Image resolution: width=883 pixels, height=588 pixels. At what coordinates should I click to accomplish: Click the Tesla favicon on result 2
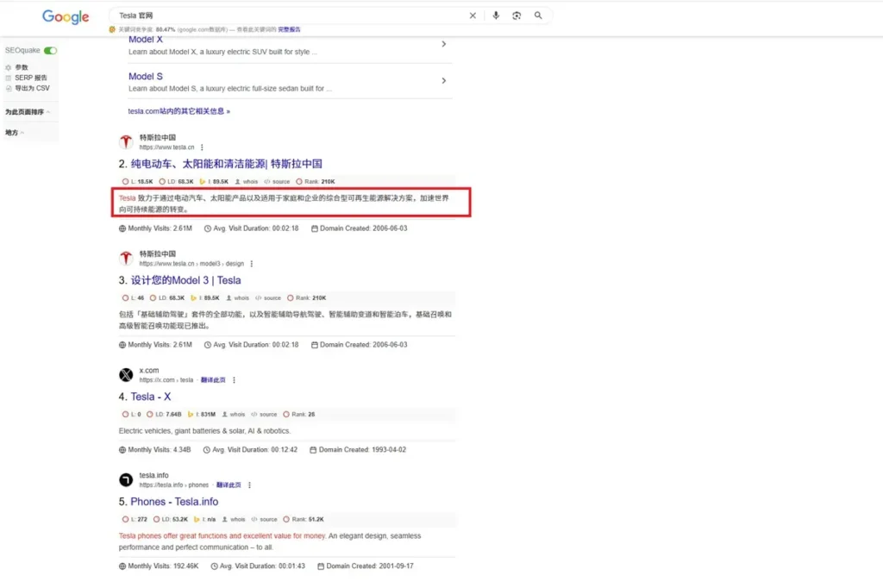click(x=126, y=142)
